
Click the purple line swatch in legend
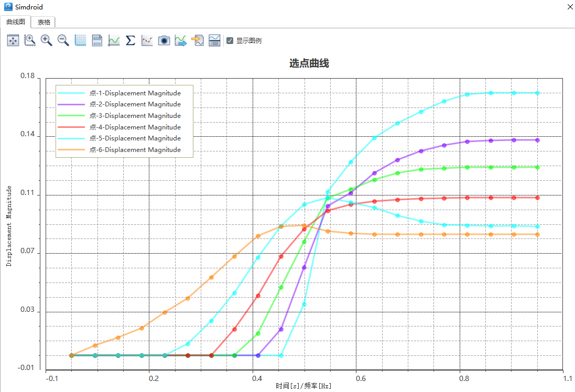pos(71,104)
